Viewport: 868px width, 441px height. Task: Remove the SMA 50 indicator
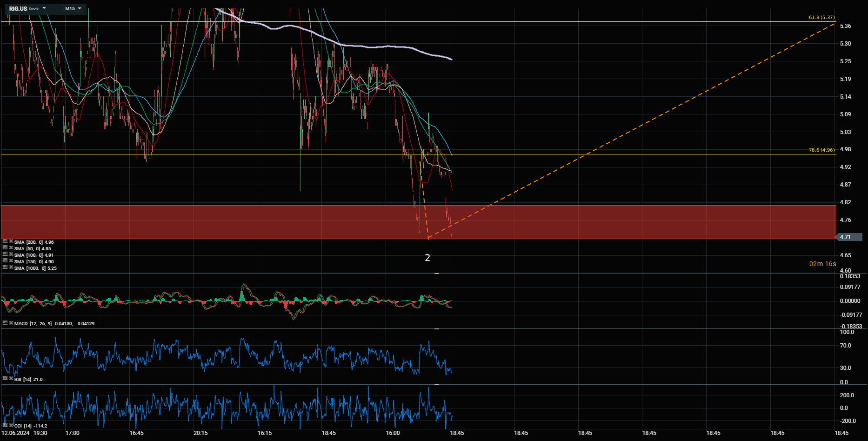[11, 248]
